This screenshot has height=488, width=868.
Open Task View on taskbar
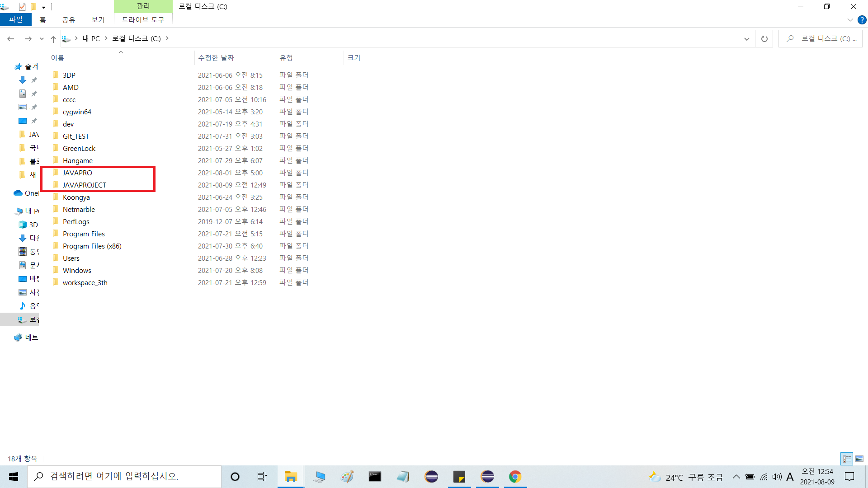262,477
